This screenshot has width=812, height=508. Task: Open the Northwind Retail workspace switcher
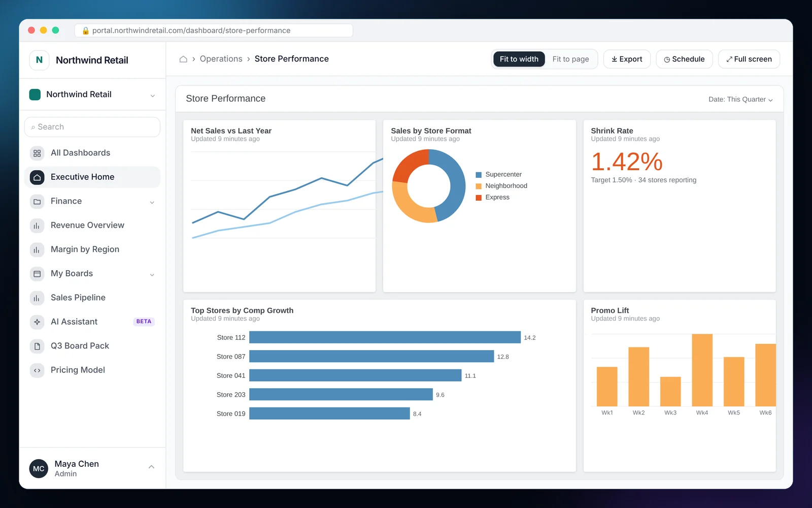point(92,94)
